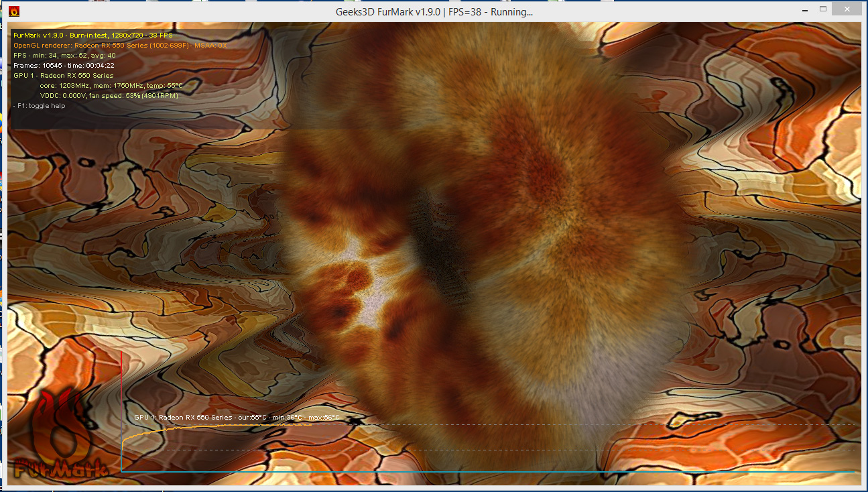Click the VDDC and fan speed readout line
This screenshot has width=868, height=492.
coord(109,96)
